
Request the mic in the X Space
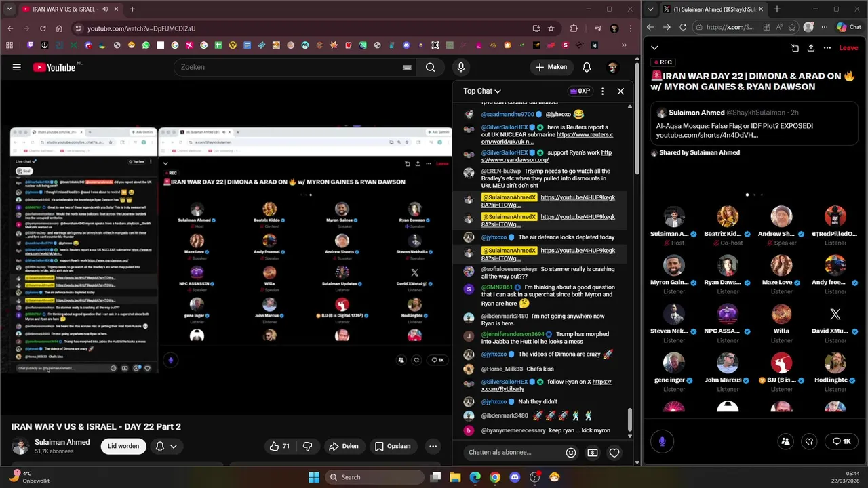pyautogui.click(x=662, y=441)
